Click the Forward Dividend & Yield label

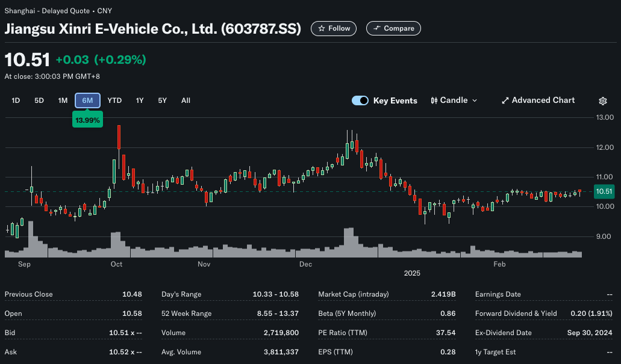click(516, 313)
